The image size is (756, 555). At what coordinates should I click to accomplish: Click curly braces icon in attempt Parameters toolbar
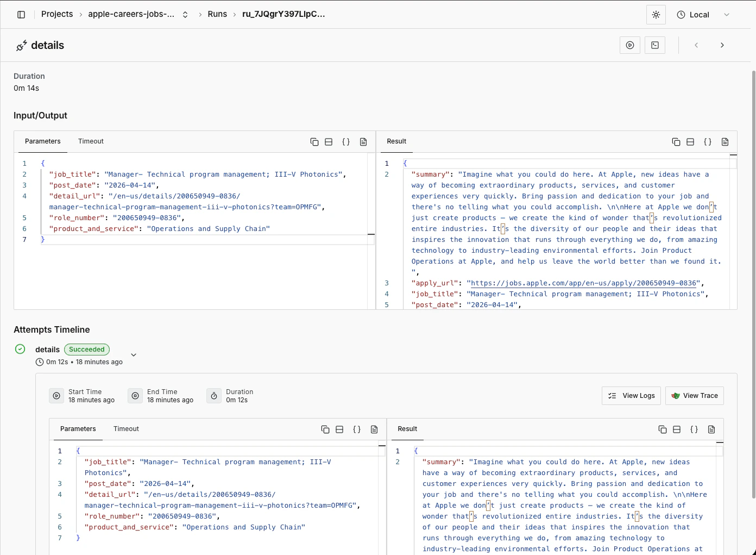pyautogui.click(x=357, y=429)
